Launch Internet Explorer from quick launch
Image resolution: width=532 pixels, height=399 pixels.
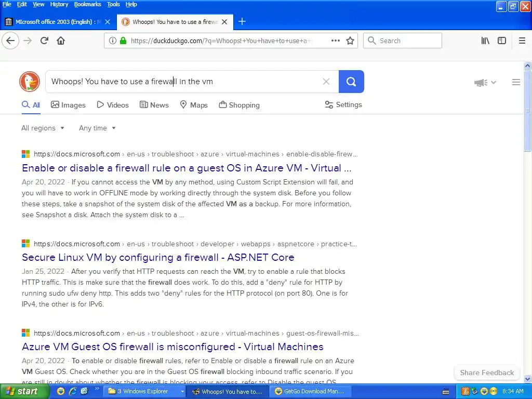click(x=73, y=392)
